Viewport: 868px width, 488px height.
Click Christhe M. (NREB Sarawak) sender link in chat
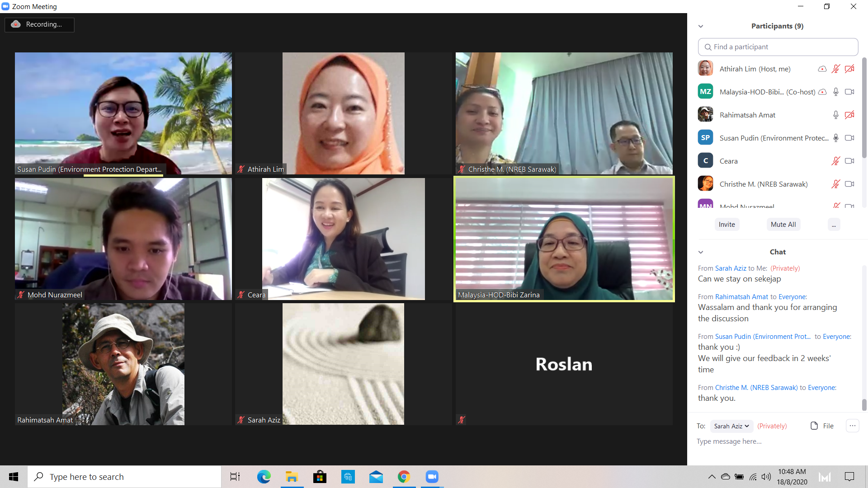(756, 388)
